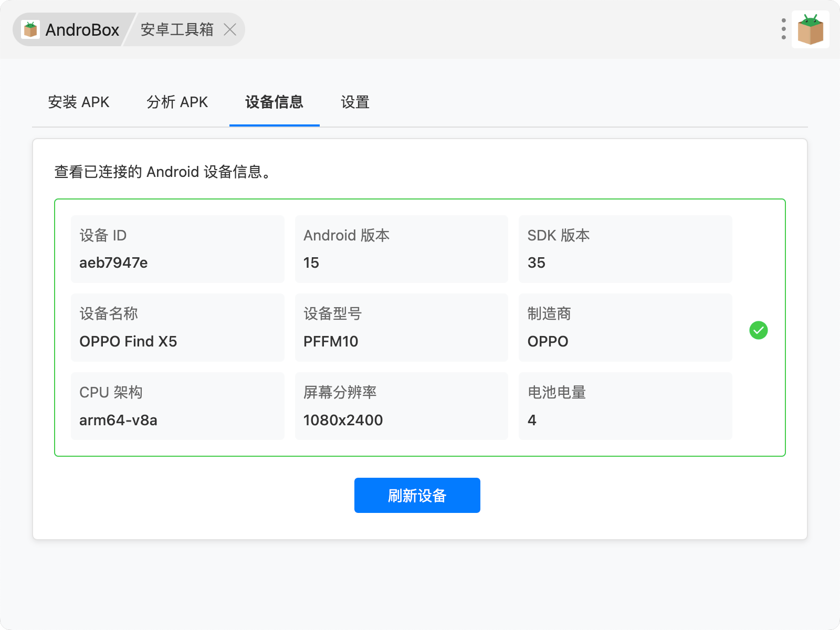Image resolution: width=840 pixels, height=630 pixels.
Task: Click the device ID value aeb7947e
Action: pos(113,262)
